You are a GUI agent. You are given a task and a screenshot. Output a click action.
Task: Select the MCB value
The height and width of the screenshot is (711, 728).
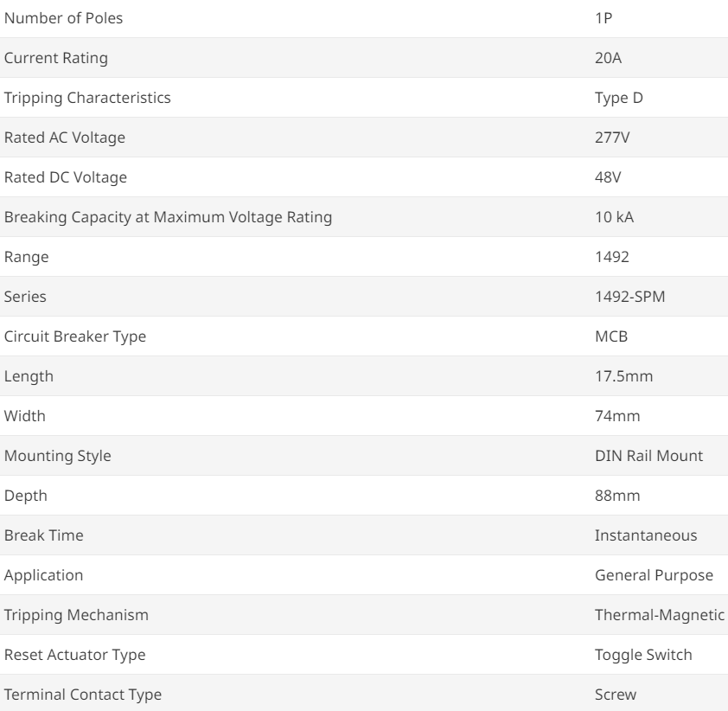610,336
